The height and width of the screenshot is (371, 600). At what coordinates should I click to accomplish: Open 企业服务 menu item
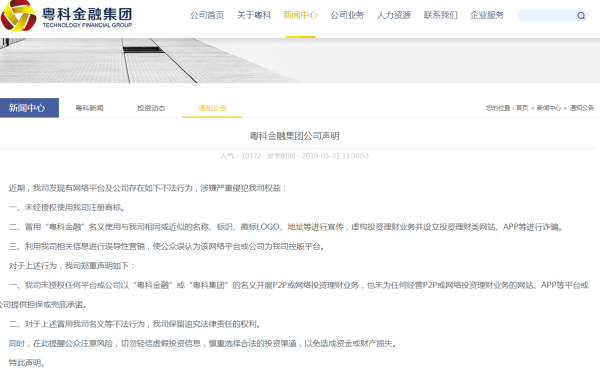487,15
